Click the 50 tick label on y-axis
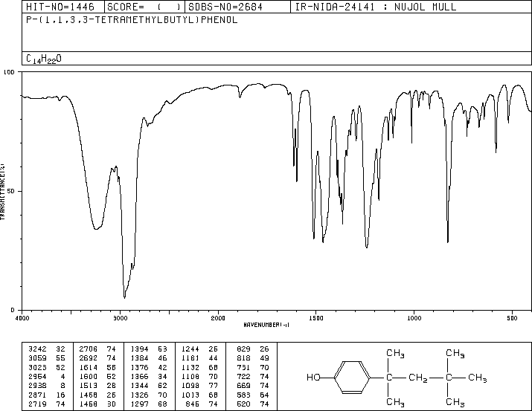This screenshot has width=532, height=411. (x=10, y=191)
